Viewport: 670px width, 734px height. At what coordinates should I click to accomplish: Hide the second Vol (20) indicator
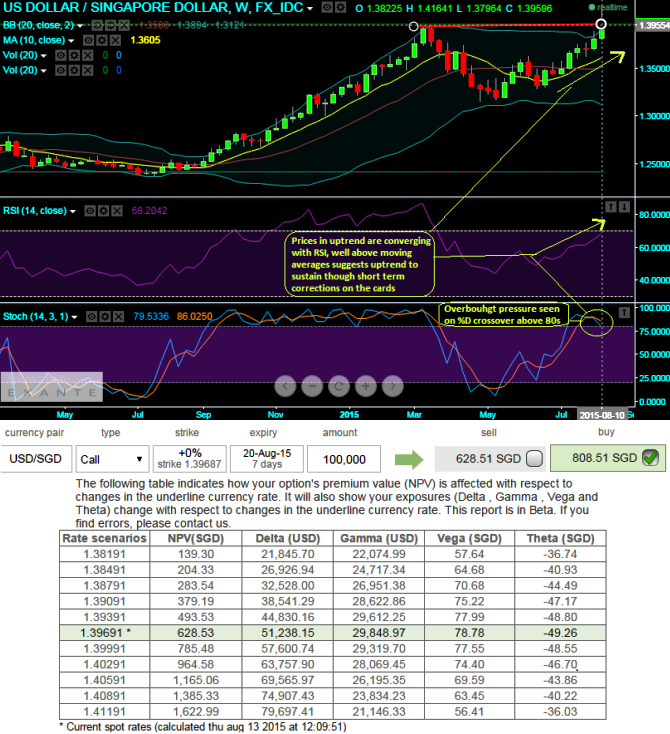pos(60,70)
